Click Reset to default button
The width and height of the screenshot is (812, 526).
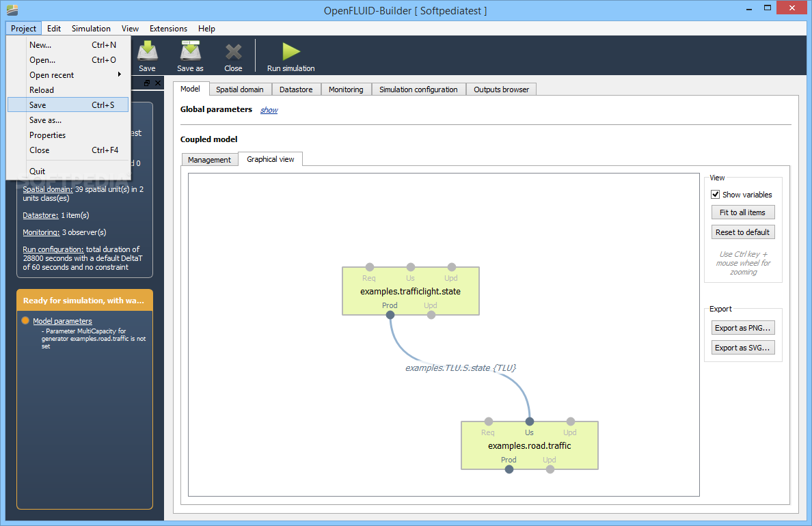pos(742,232)
